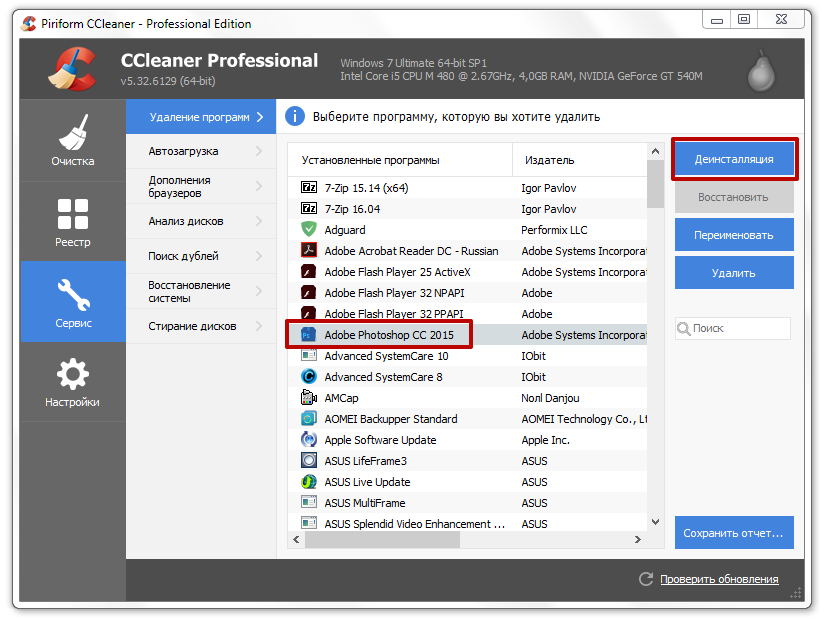The width and height of the screenshot is (824, 619).
Task: Click the list scroll up arrow
Action: click(x=655, y=151)
